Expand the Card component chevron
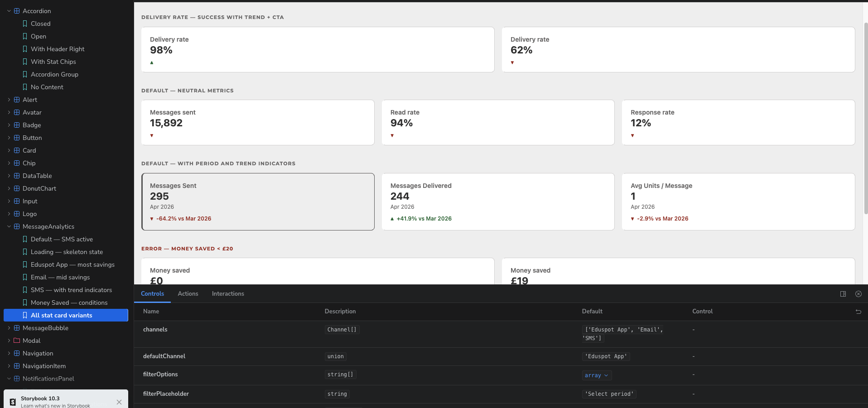868x408 pixels. tap(9, 150)
